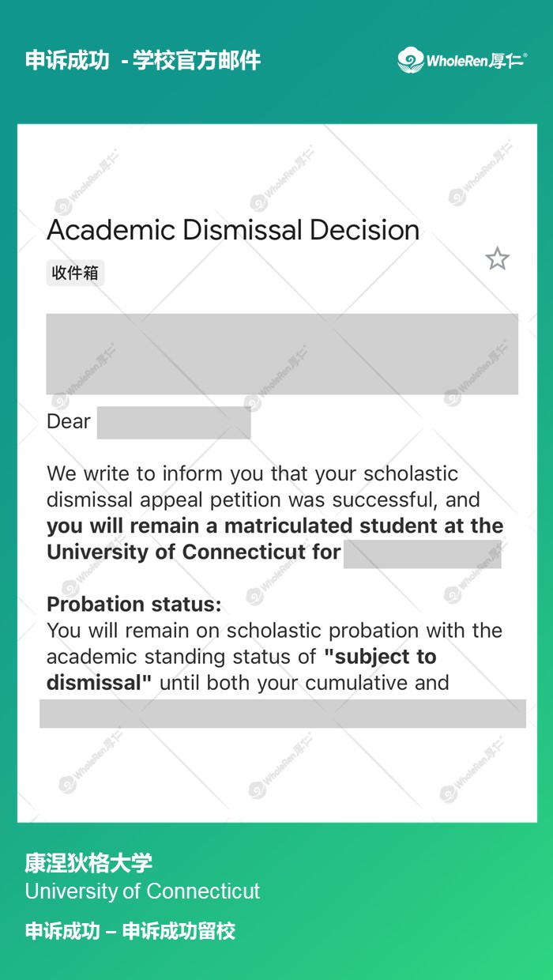Viewport: 553px width, 980px height.
Task: Click the 申诉成功 - 学校官方邮件 header title
Action: (x=143, y=61)
